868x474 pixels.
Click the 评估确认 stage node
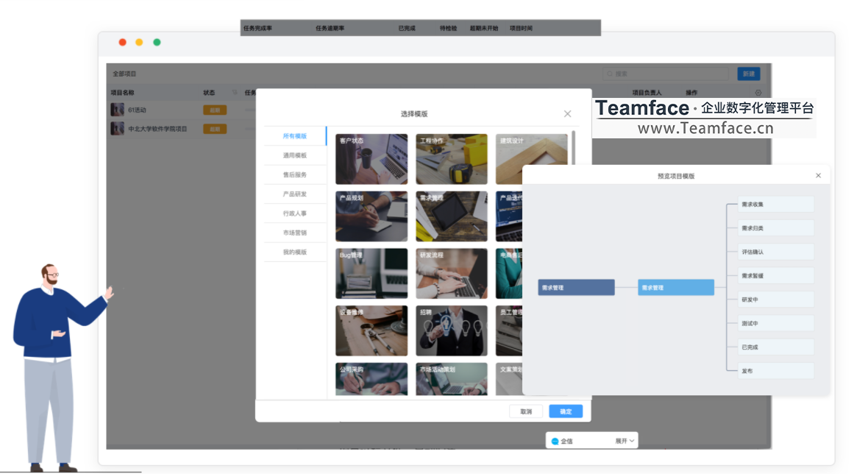775,252
